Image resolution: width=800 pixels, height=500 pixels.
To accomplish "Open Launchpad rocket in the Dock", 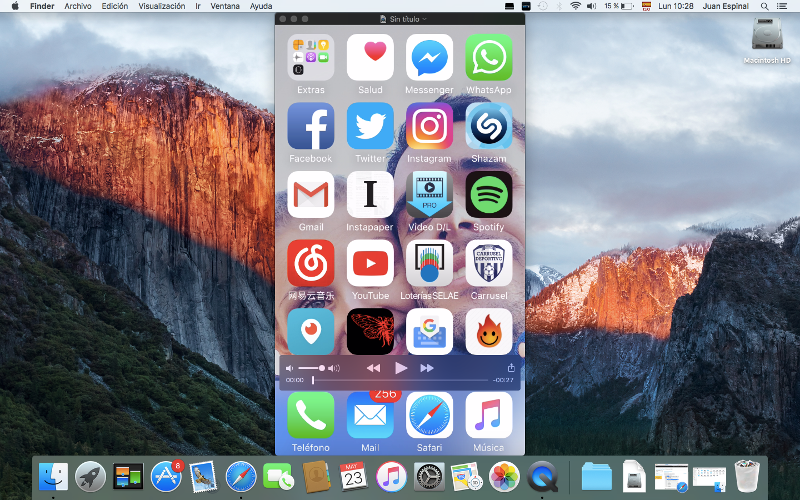I will coord(90,477).
